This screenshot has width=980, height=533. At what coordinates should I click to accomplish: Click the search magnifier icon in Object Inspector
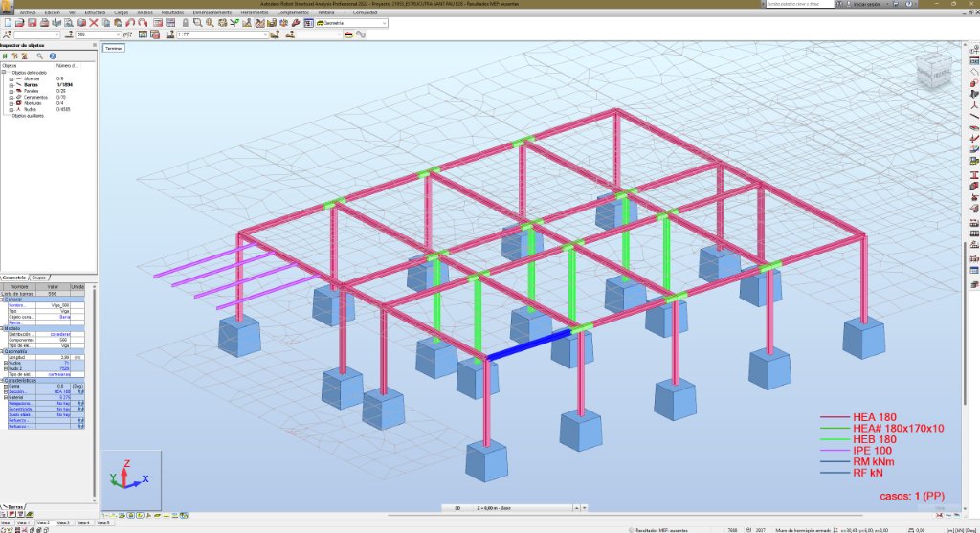(39, 56)
